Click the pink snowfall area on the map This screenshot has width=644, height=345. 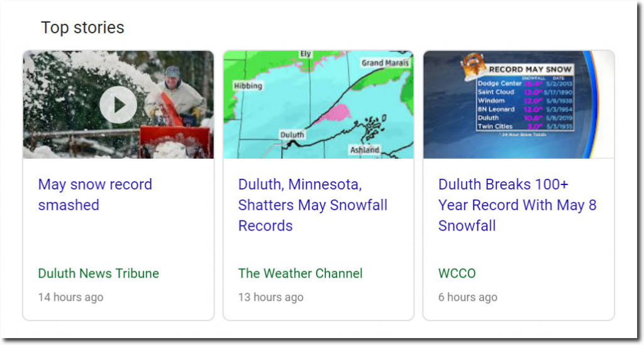pyautogui.click(x=332, y=114)
